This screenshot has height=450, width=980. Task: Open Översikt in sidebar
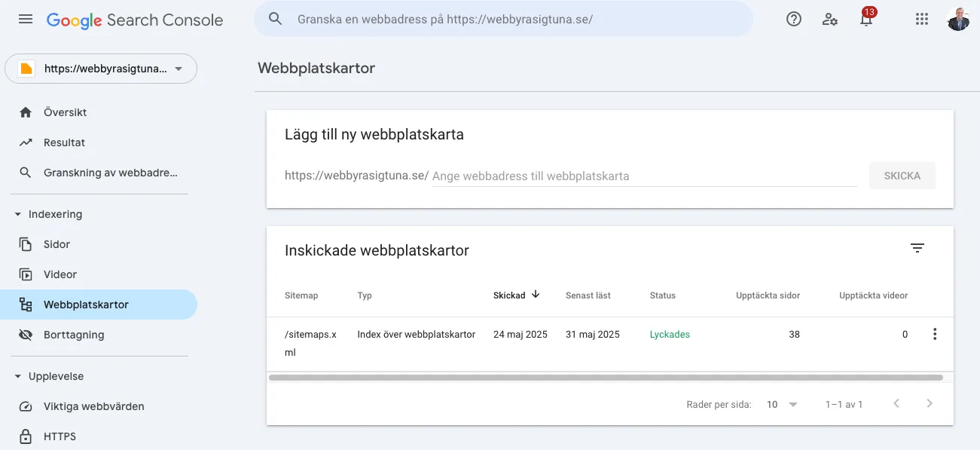coord(98,112)
